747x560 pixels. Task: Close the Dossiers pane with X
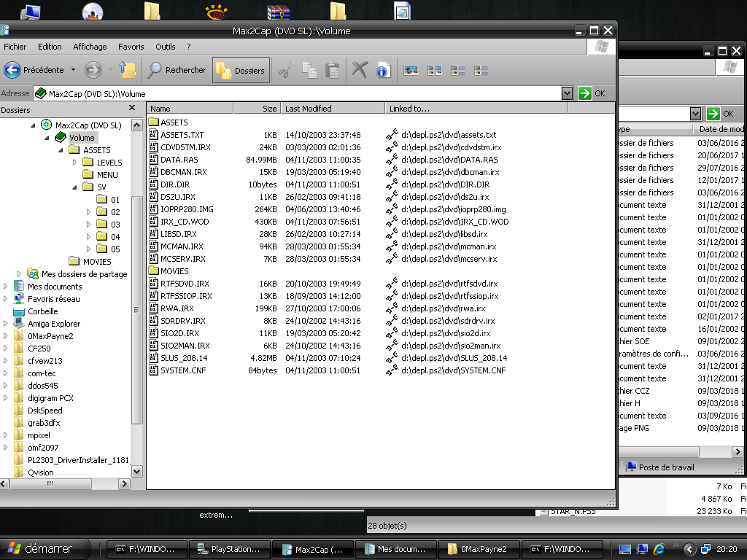(x=132, y=108)
